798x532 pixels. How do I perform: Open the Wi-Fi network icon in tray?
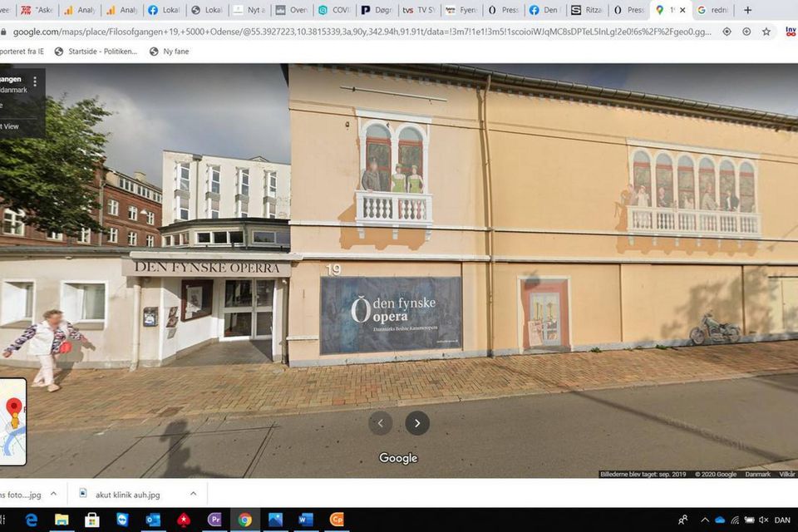(734, 520)
